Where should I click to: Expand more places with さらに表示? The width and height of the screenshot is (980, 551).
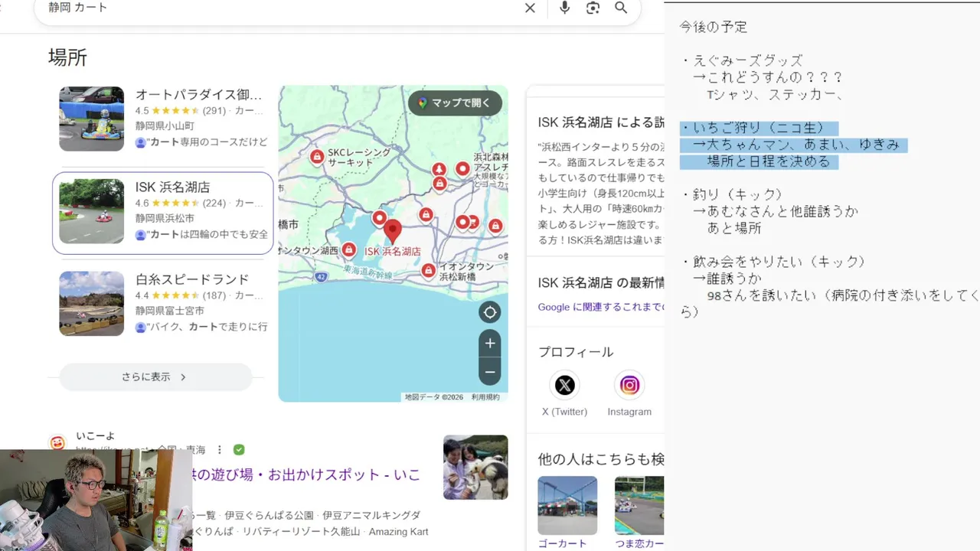point(155,377)
